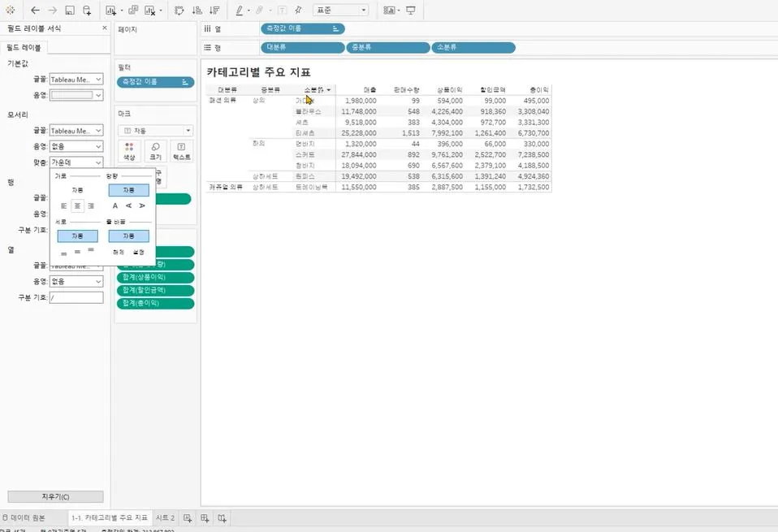Click the sort descending toolbar icon
778x532 pixels.
pos(214,10)
